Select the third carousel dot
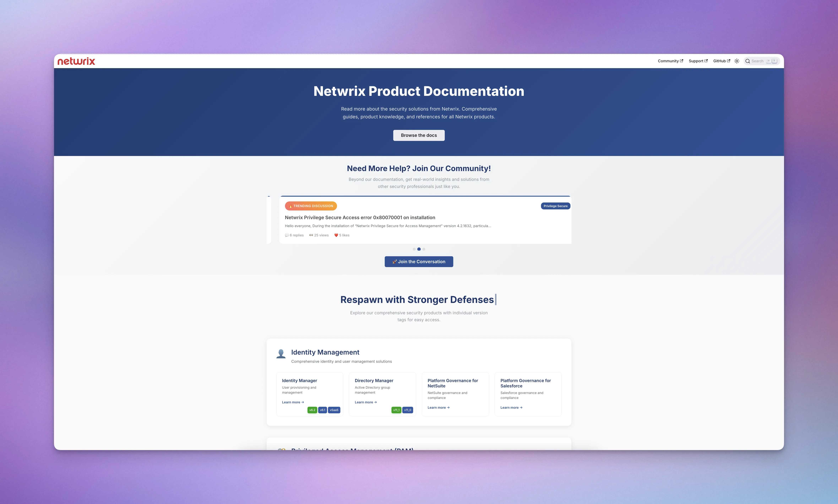 424,249
